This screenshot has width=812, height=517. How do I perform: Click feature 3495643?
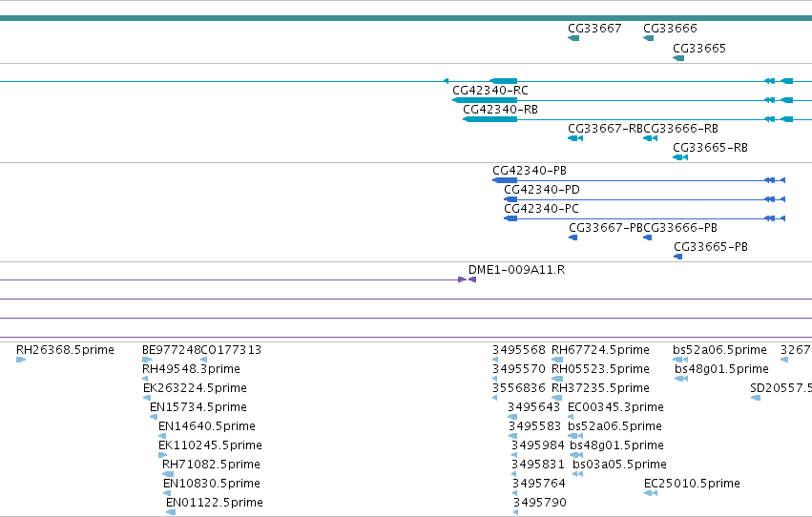click(534, 408)
